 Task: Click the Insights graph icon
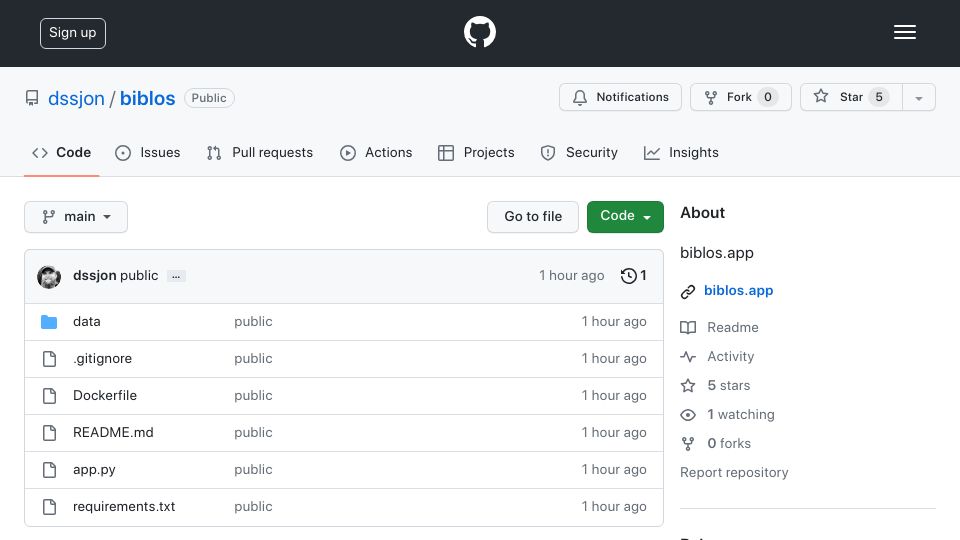(651, 153)
